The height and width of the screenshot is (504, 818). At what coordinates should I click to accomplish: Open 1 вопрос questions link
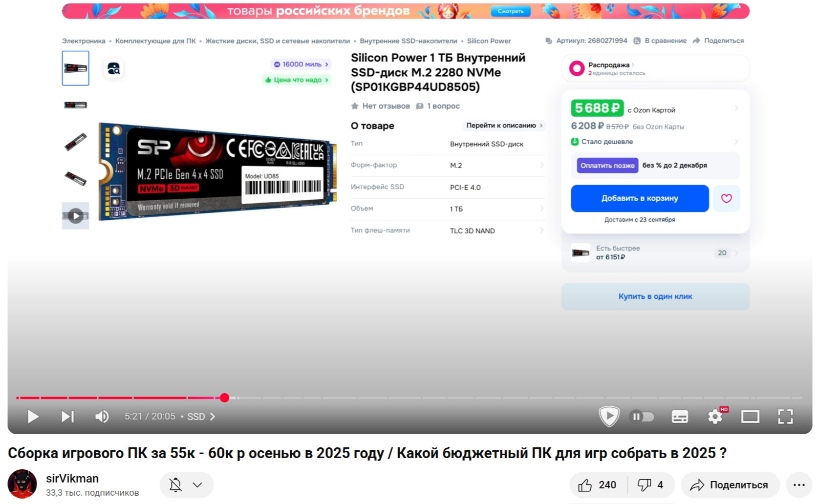coord(438,106)
